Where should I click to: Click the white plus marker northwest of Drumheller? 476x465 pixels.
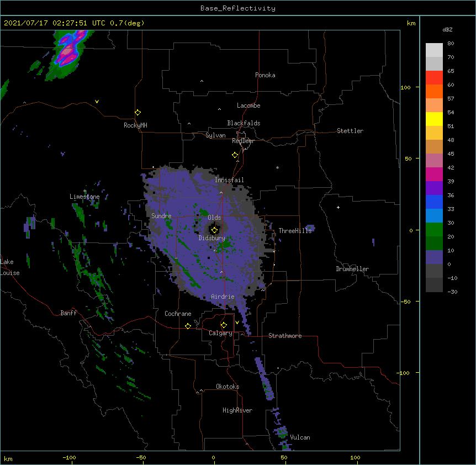(x=338, y=207)
